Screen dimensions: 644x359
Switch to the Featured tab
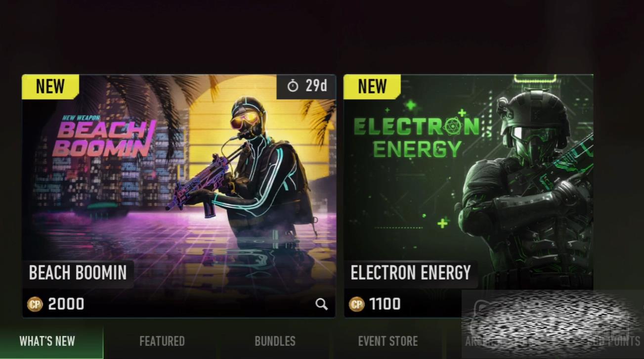162,341
